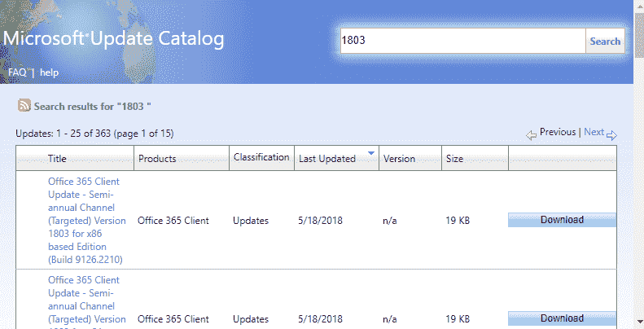The height and width of the screenshot is (329, 644).
Task: Click the '19 KB' size in second row
Action: click(458, 319)
